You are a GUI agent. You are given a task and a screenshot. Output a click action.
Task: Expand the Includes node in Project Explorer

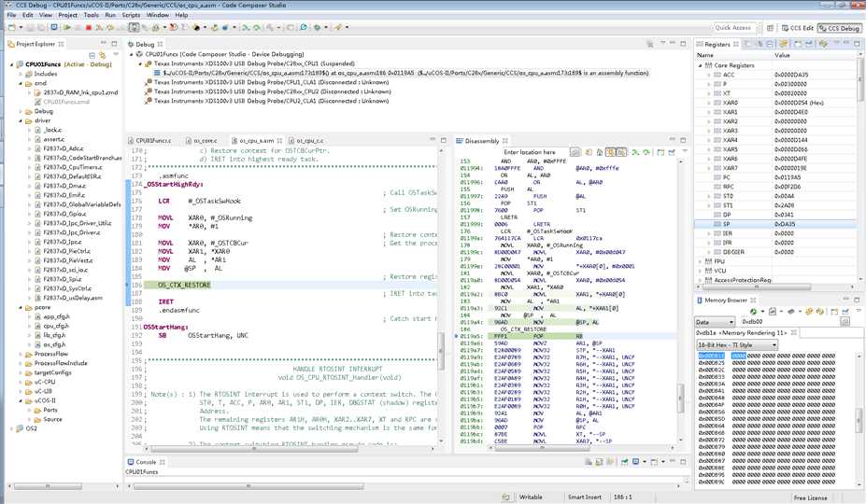coord(21,74)
